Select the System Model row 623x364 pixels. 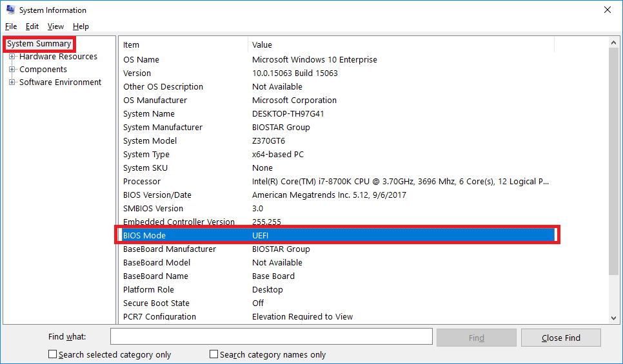pos(338,140)
